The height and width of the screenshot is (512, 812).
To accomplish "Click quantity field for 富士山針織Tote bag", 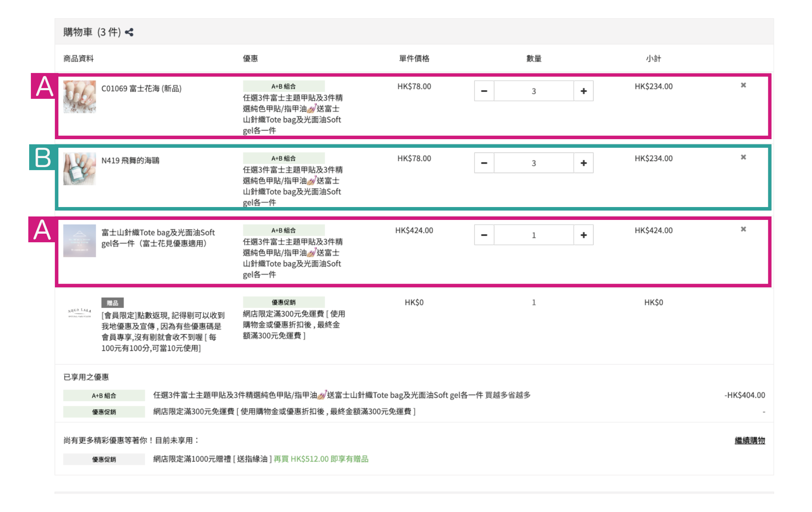I will pyautogui.click(x=533, y=235).
